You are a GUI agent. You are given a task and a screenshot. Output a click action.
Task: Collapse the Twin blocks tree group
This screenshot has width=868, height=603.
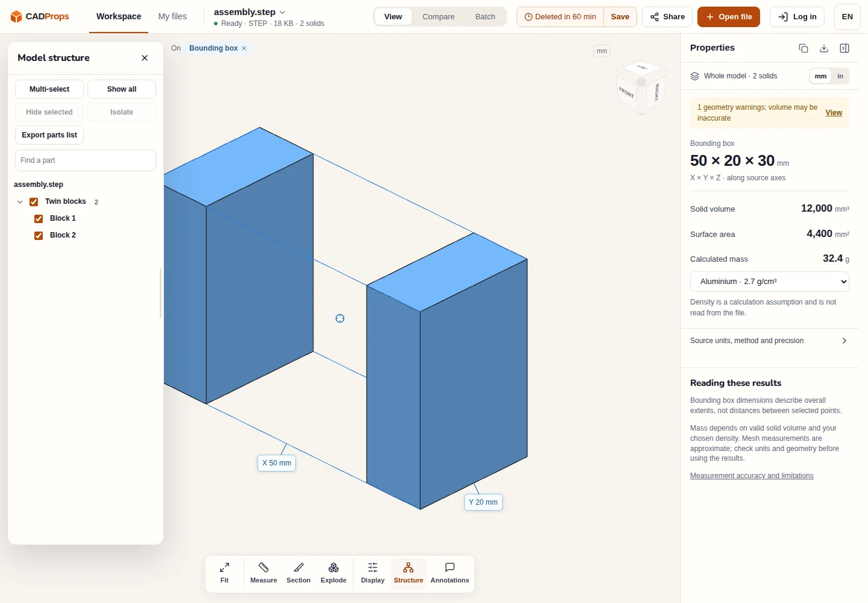(x=20, y=202)
